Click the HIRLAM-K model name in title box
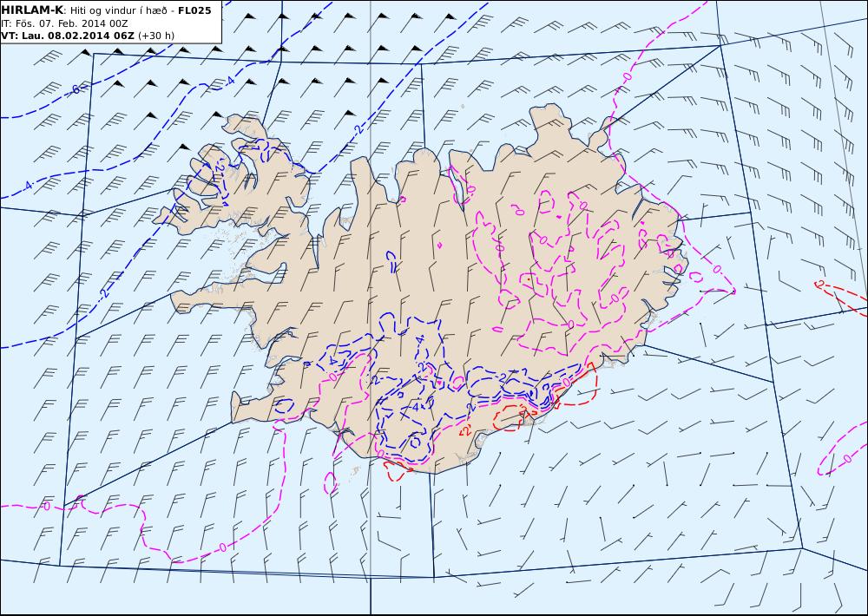868x616 pixels. [32, 10]
